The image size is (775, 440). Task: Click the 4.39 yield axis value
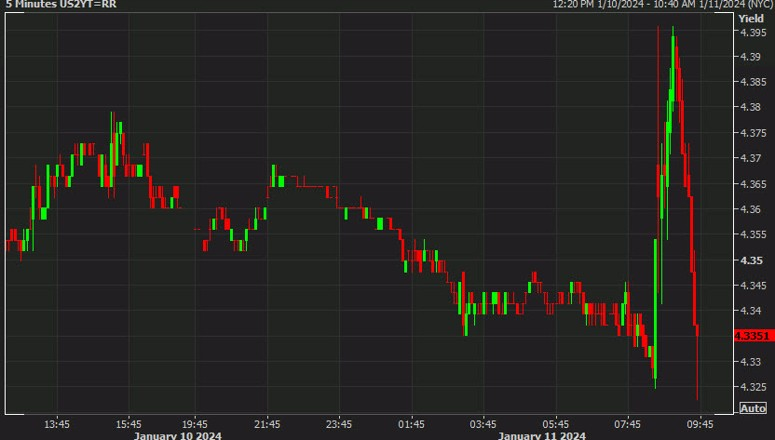(750, 57)
